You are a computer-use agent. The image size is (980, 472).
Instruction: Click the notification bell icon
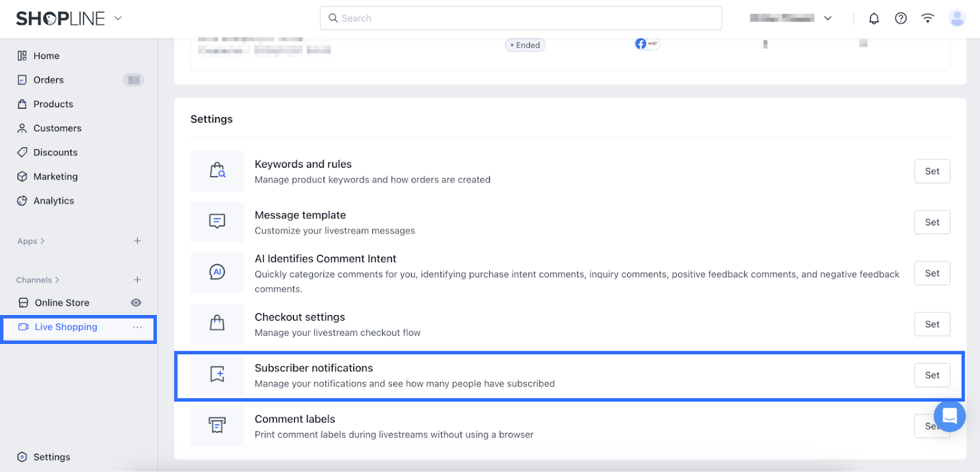[874, 18]
